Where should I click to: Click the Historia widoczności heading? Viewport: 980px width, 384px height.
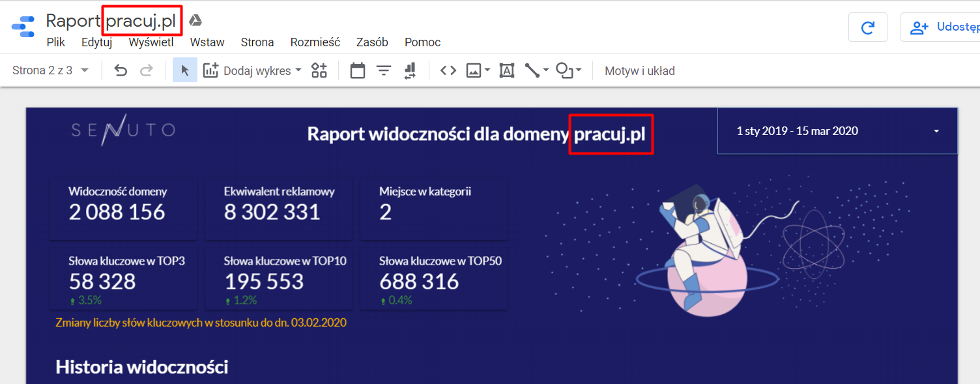[142, 367]
